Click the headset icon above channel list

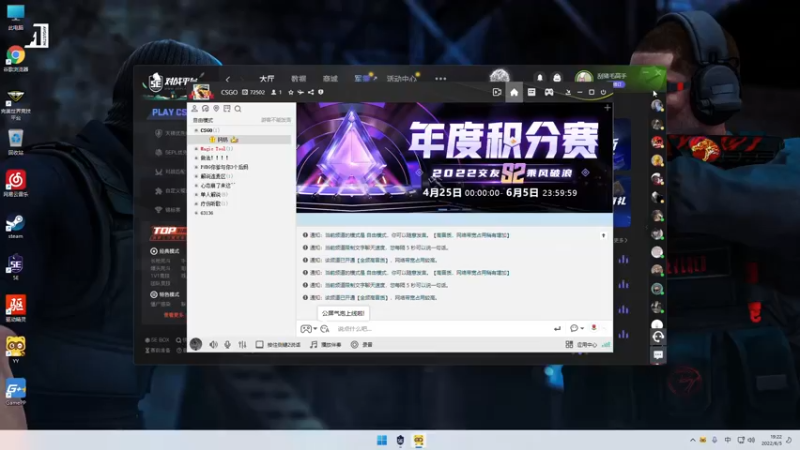pyautogui.click(x=205, y=109)
